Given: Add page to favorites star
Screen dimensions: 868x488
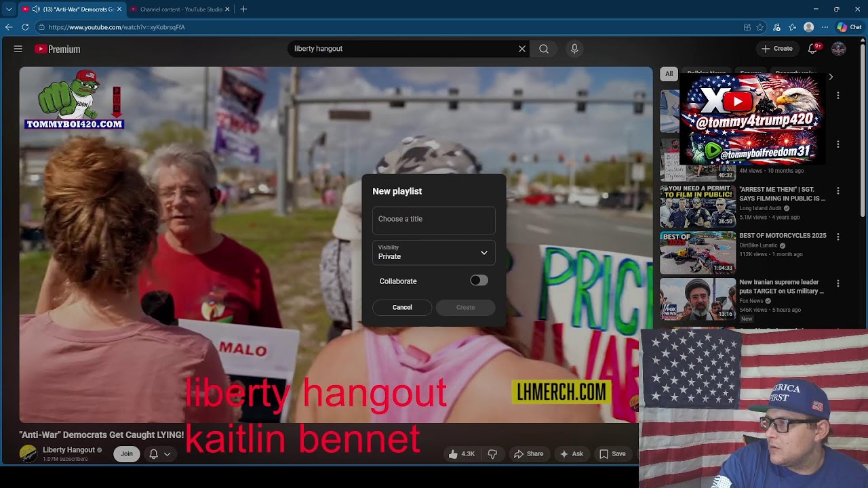Looking at the screenshot, I should [x=760, y=27].
